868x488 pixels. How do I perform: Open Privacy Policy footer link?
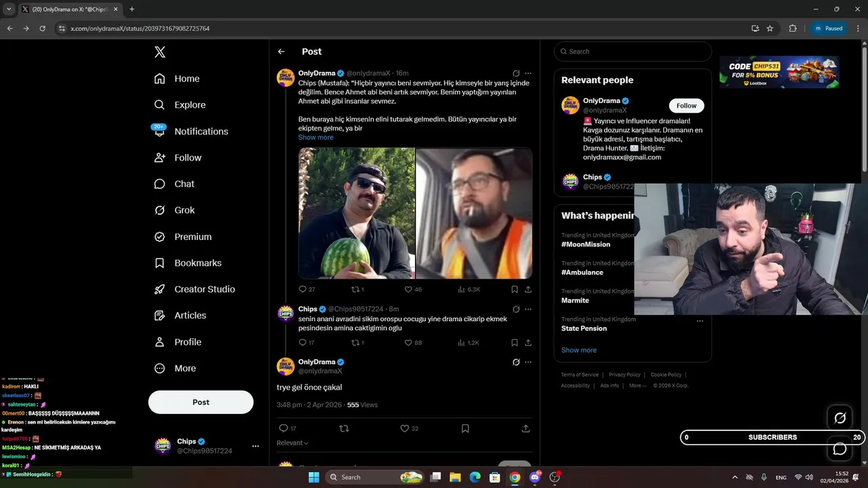625,375
